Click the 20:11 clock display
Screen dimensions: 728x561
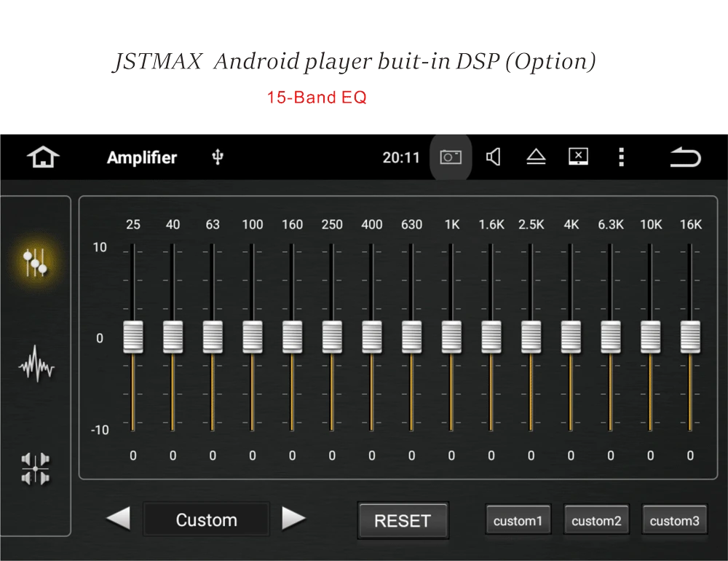point(401,157)
